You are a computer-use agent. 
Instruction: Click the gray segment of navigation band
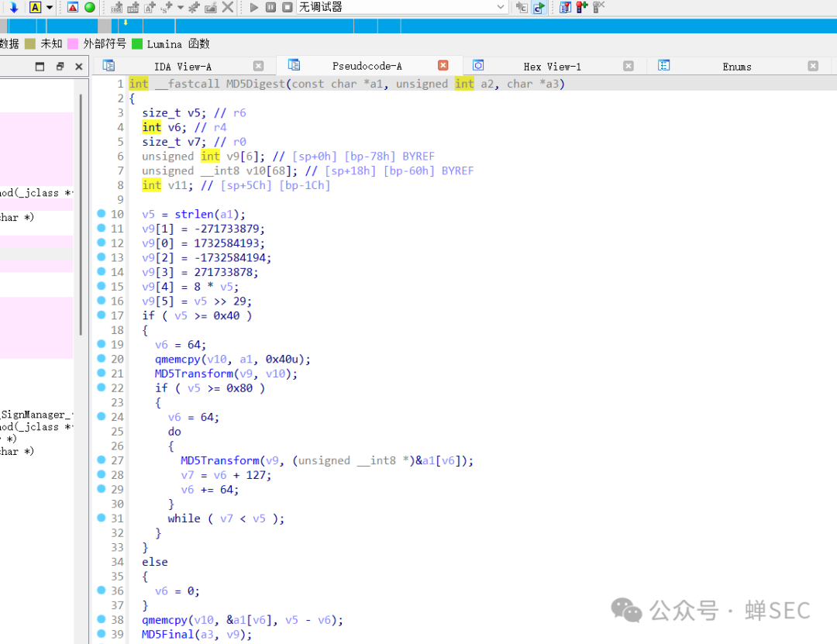pyautogui.click(x=105, y=25)
